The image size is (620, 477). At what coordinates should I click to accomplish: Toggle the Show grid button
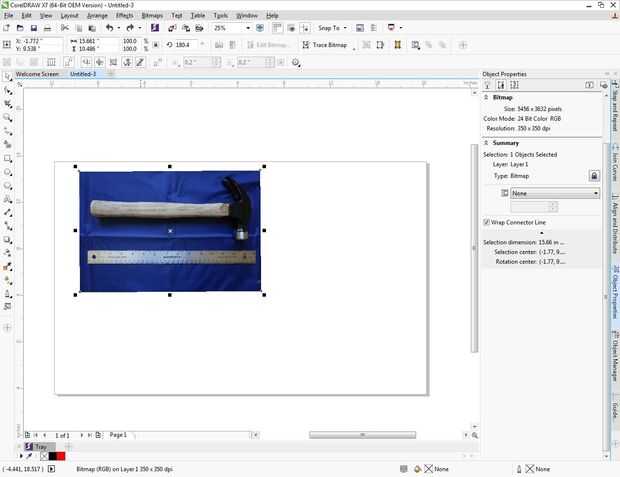[291, 28]
